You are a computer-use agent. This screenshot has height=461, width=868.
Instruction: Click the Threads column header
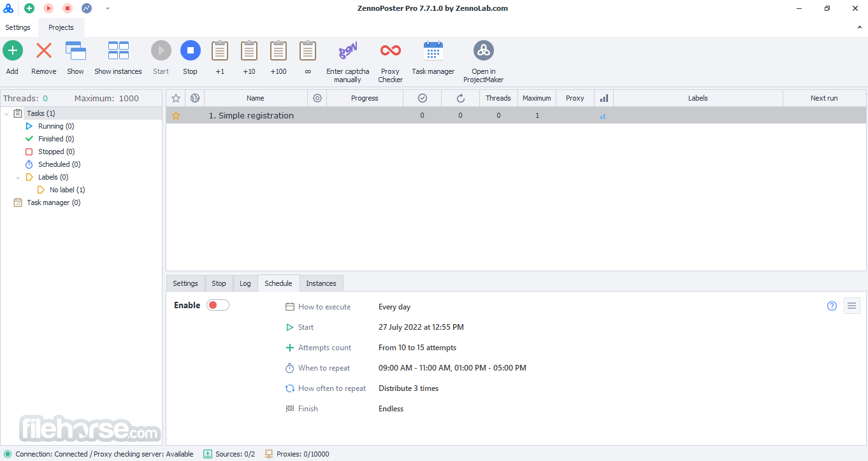pos(498,98)
